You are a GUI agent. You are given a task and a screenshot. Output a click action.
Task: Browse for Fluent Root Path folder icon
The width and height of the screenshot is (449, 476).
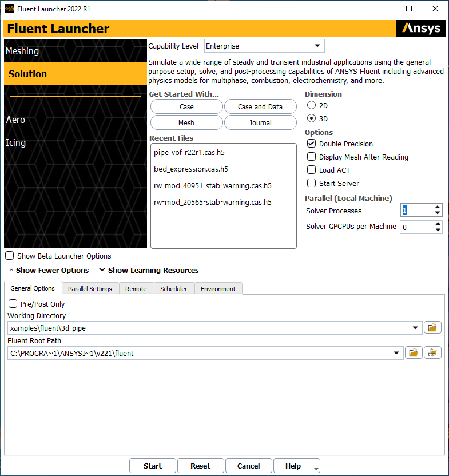pyautogui.click(x=414, y=353)
